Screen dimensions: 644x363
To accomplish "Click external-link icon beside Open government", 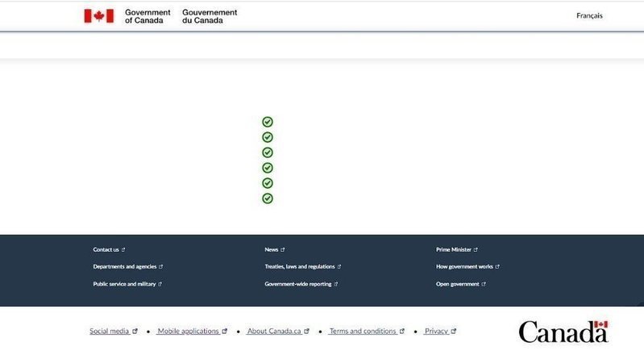I will click(x=484, y=284).
